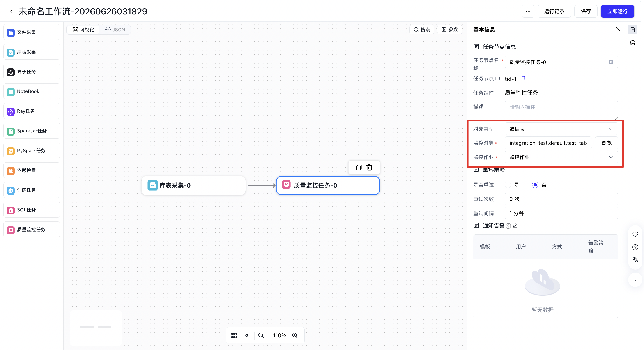Open the 参数 parameters panel
The height and width of the screenshot is (350, 644).
[x=450, y=30]
